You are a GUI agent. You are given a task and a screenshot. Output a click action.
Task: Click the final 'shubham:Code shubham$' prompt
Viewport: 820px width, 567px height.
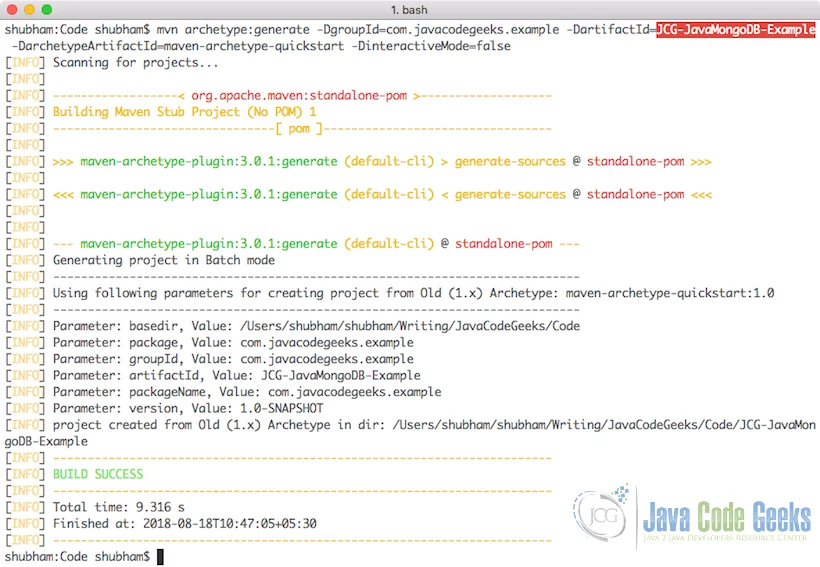coord(77,557)
